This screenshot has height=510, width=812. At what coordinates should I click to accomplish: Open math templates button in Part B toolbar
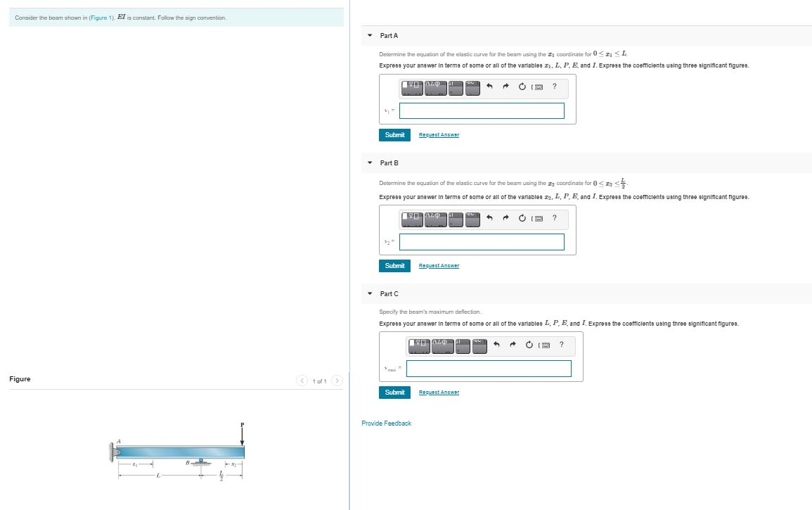click(412, 219)
